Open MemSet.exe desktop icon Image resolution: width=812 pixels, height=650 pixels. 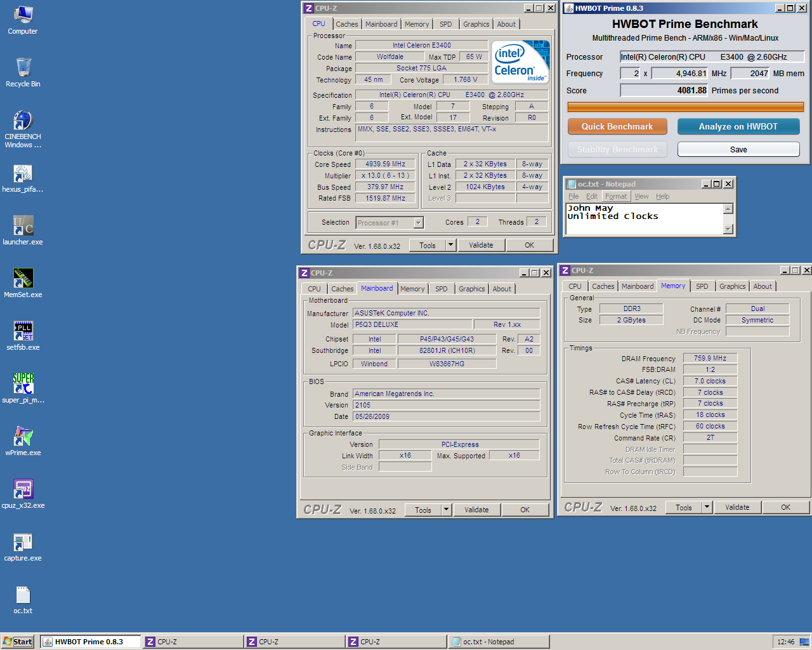[x=23, y=283]
